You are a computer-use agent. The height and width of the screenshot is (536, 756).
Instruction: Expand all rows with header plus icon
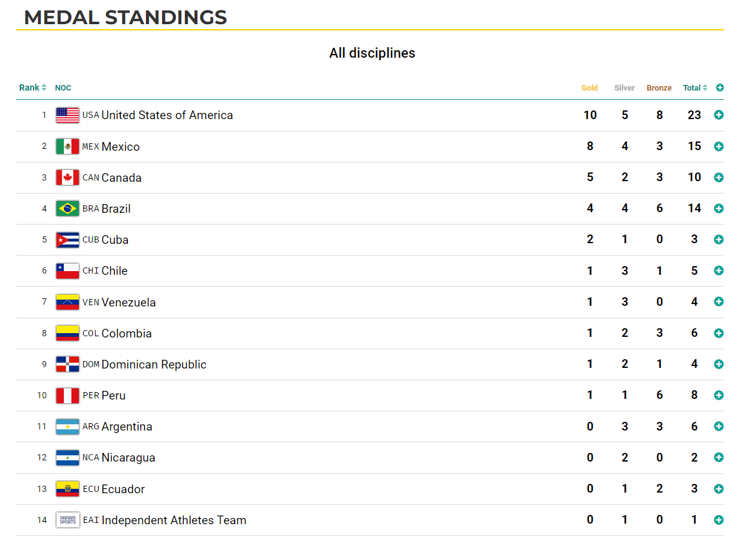tap(719, 88)
